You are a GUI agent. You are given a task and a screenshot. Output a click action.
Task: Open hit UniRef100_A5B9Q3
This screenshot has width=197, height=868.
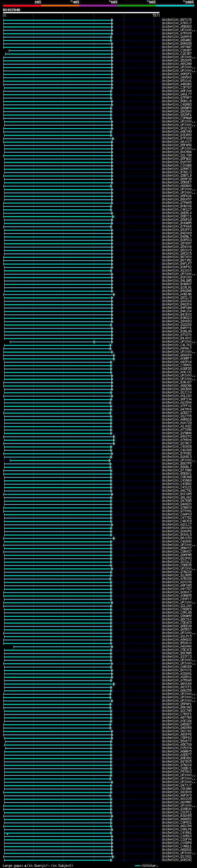pyautogui.click(x=177, y=26)
